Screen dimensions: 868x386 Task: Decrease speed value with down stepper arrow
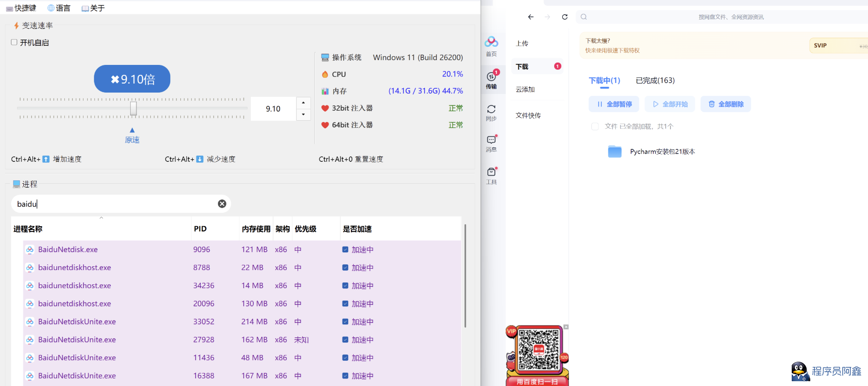pyautogui.click(x=303, y=115)
